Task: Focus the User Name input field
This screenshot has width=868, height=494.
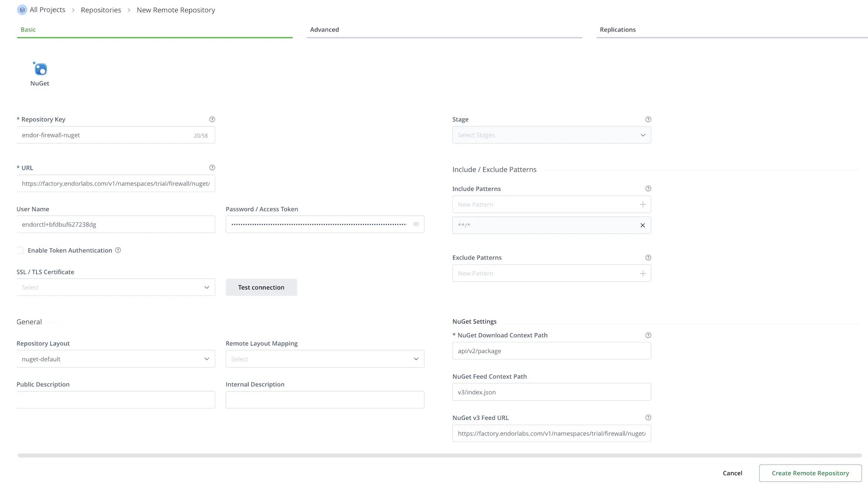Action: 116,224
